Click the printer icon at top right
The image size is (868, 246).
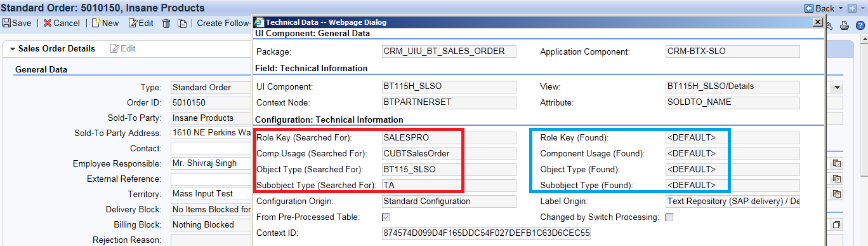pos(845,25)
